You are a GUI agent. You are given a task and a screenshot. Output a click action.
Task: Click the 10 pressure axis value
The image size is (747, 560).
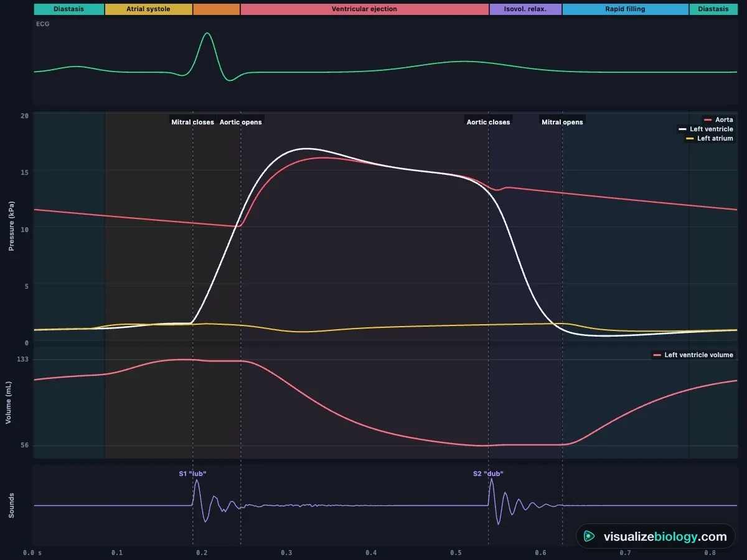pyautogui.click(x=24, y=228)
